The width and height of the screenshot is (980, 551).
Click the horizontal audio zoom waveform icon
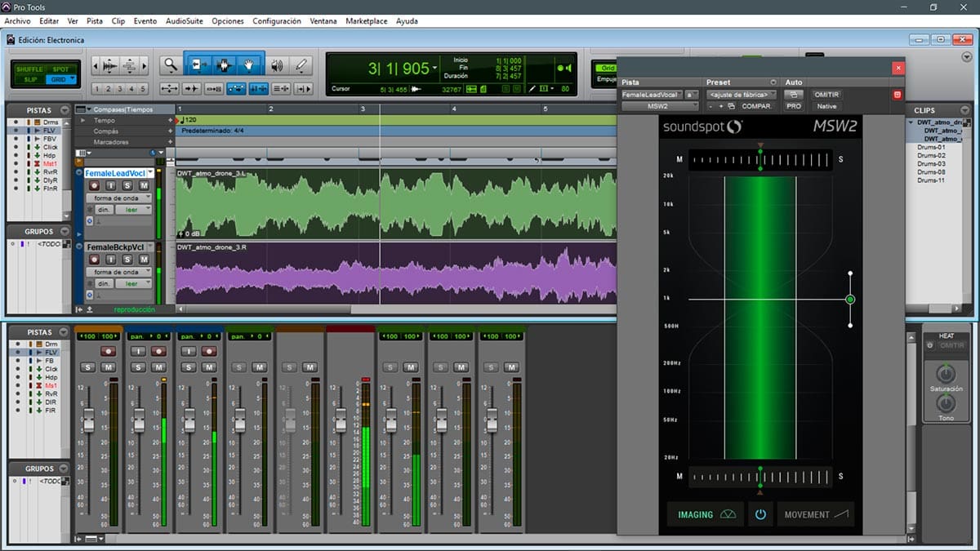click(x=109, y=65)
